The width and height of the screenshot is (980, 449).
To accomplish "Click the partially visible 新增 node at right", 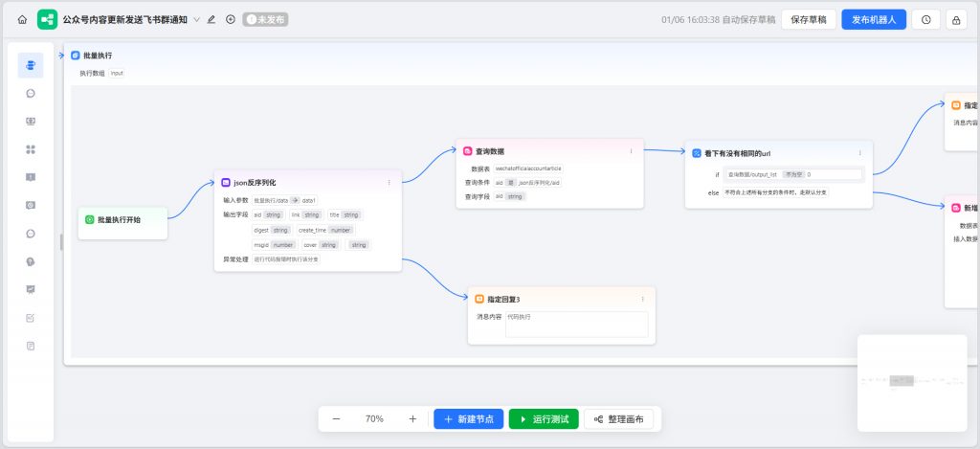I will pyautogui.click(x=962, y=252).
